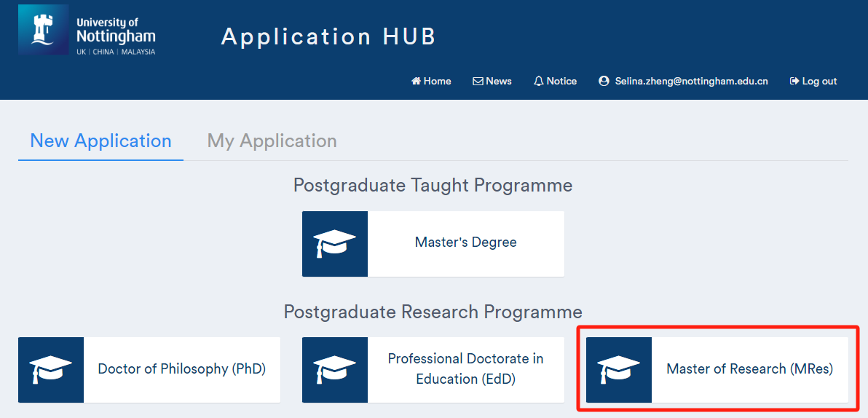
Task: Select Professional Doctorate in Education (EdD)
Action: [x=433, y=370]
